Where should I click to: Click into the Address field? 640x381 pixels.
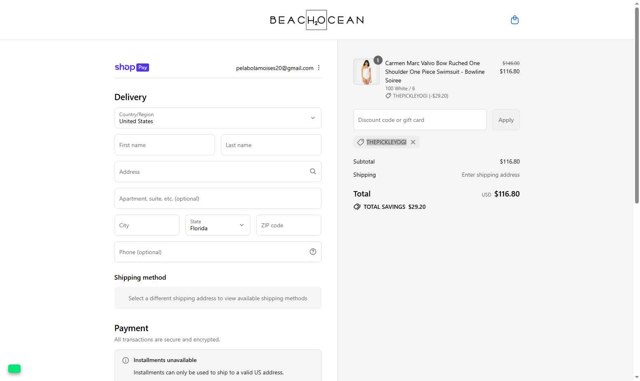tap(218, 172)
